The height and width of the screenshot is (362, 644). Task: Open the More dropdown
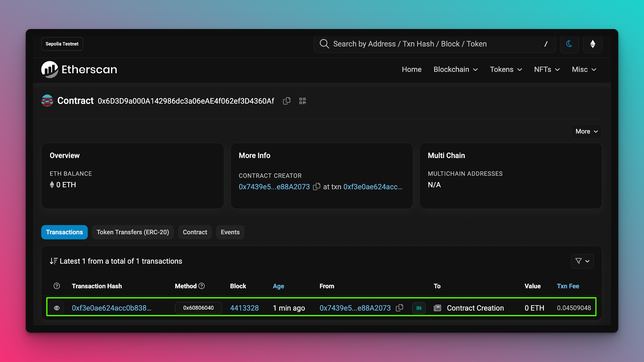tap(586, 131)
